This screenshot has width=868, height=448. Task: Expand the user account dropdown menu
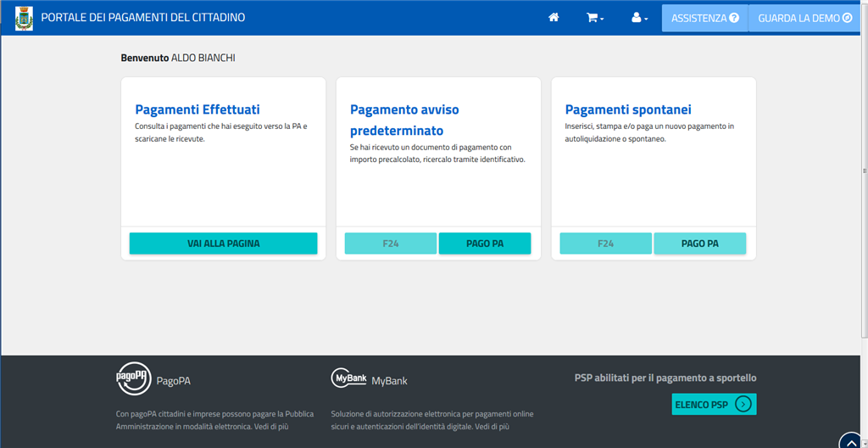[x=640, y=18]
